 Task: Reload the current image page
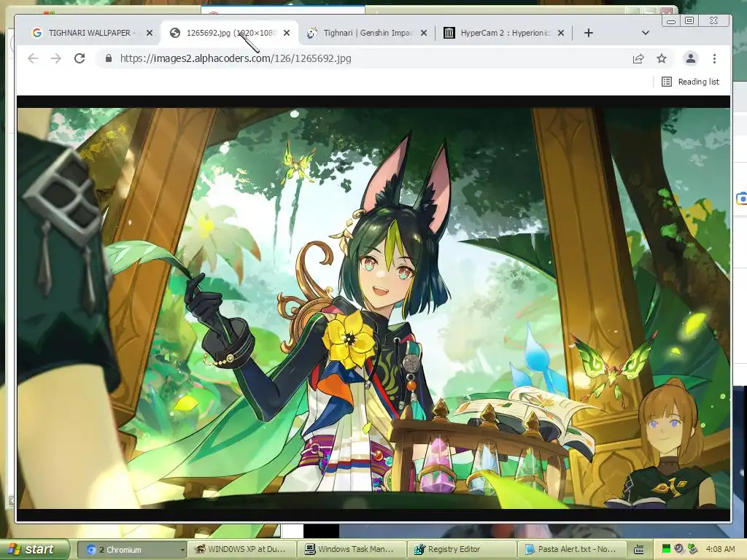pos(80,58)
